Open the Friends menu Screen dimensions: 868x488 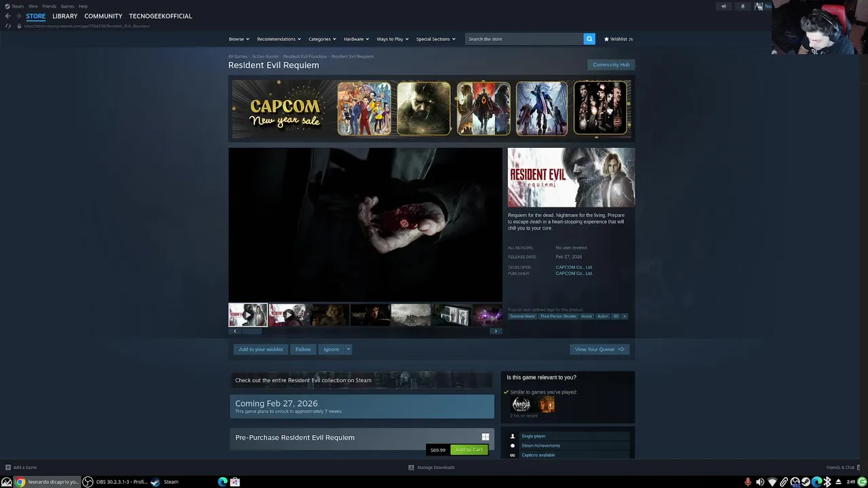[50, 6]
